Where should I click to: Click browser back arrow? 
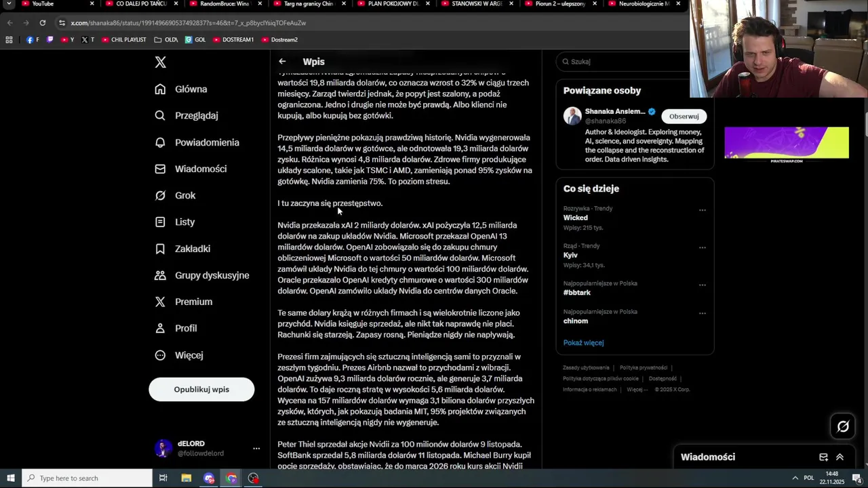point(9,23)
